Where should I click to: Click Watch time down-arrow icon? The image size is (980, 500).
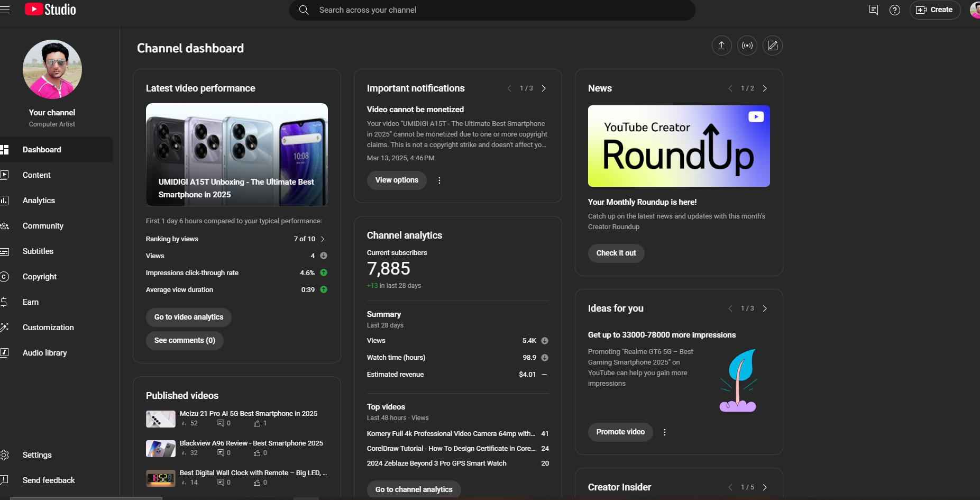coord(545,358)
